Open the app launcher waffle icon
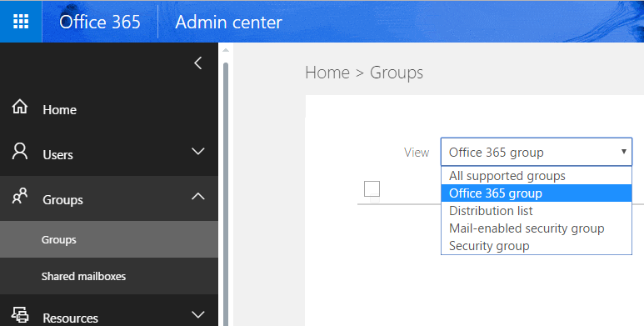The image size is (644, 326). click(x=21, y=22)
